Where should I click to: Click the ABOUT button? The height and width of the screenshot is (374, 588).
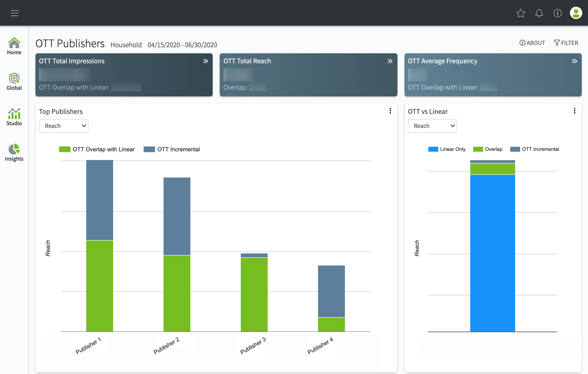click(532, 43)
